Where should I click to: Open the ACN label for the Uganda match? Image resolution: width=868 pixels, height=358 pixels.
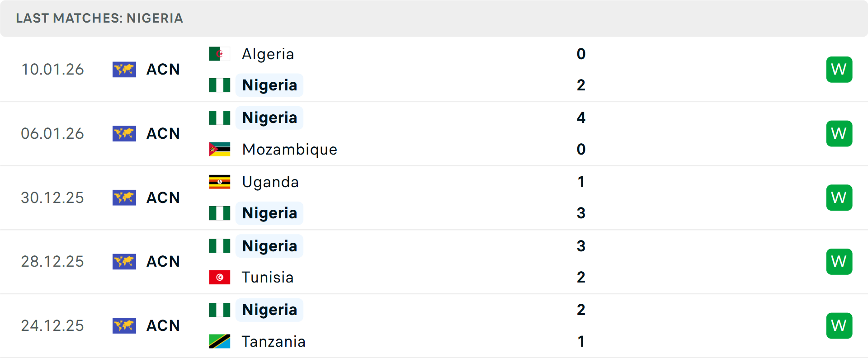coord(163,198)
